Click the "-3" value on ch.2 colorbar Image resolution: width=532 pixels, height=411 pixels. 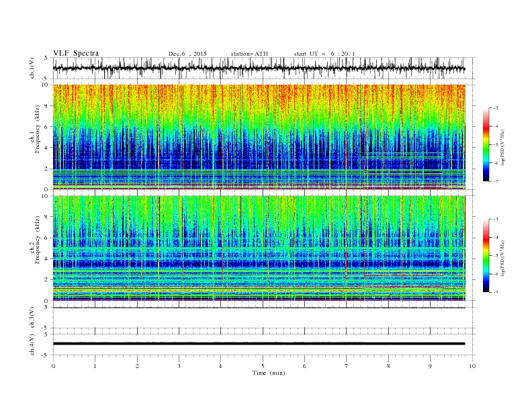[495, 219]
